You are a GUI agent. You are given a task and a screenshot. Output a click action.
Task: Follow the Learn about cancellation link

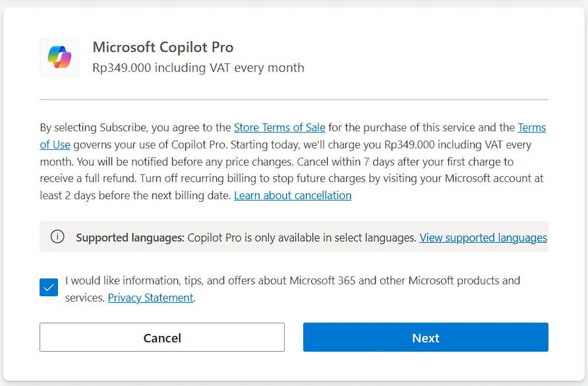[x=292, y=195]
